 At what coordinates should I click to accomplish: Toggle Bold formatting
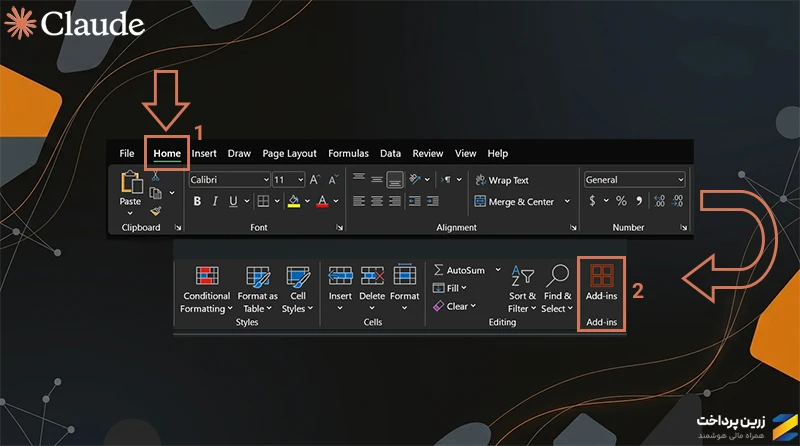[197, 201]
